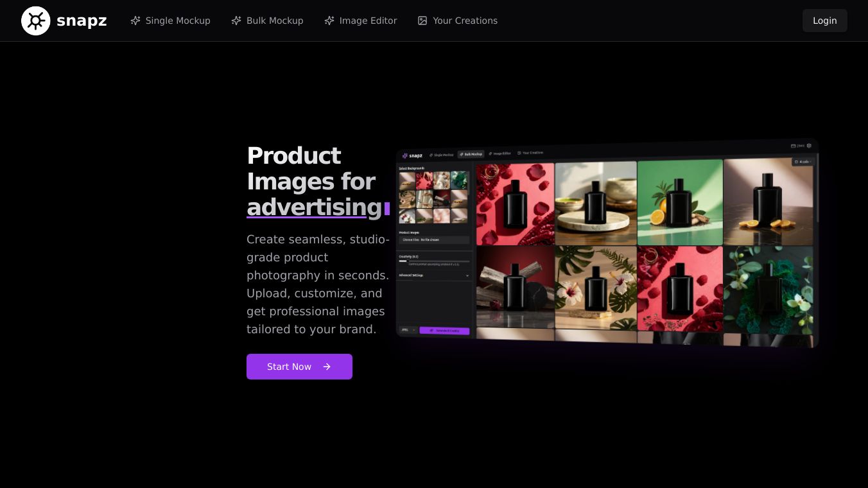Click the snapz logo icon
Screen dimensions: 868x488
36,21
